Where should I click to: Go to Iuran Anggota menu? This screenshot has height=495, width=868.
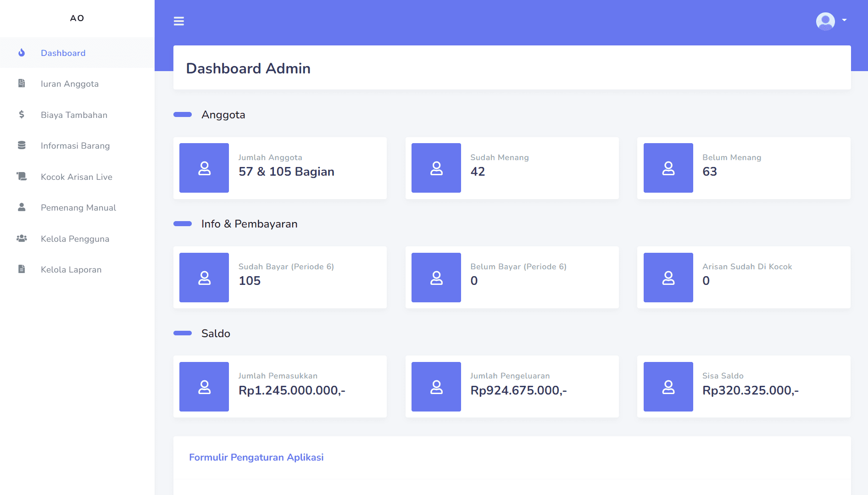tap(70, 84)
